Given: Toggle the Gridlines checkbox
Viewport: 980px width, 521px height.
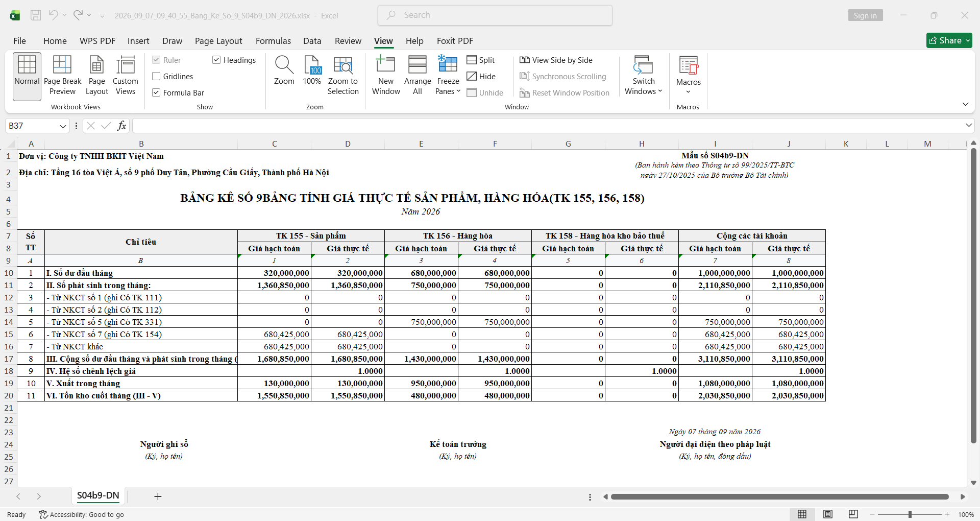Looking at the screenshot, I should pos(156,77).
